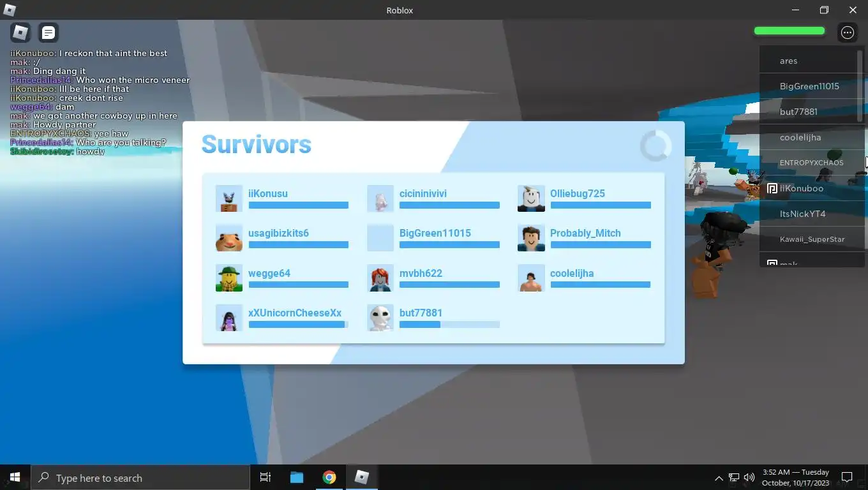Click the taskbar search box
The image size is (868, 490).
[140, 477]
